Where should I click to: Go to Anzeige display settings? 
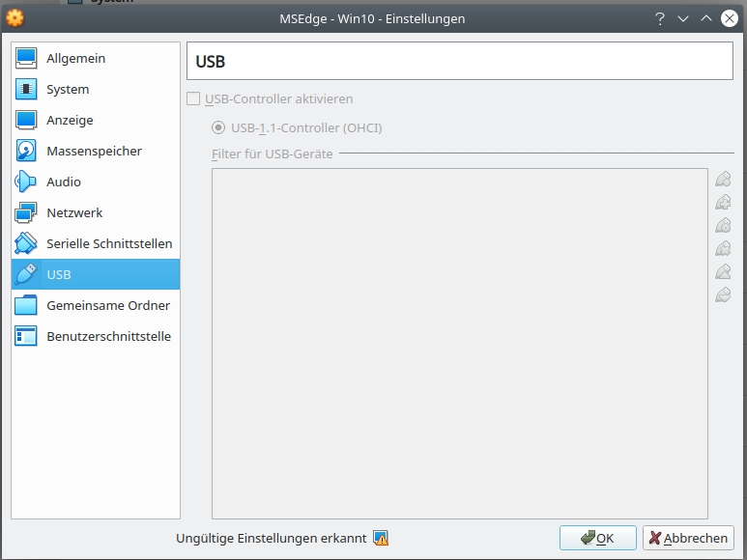tap(70, 121)
